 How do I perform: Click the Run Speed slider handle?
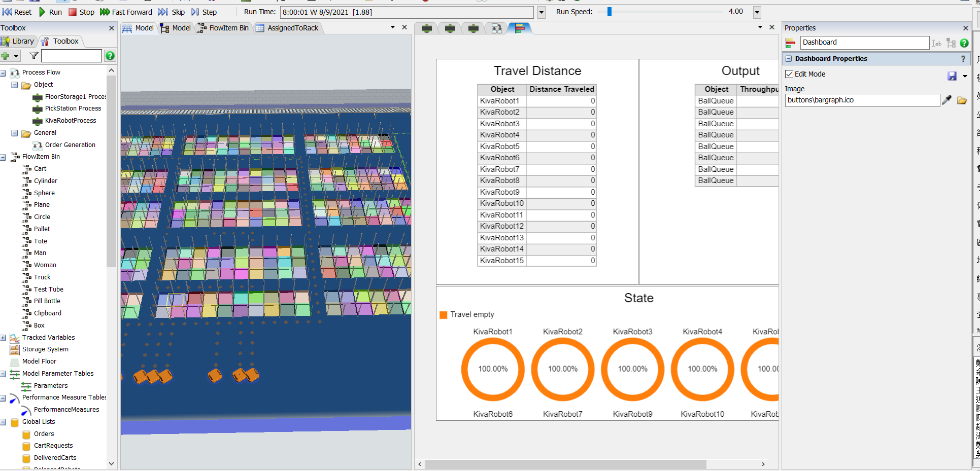pos(610,12)
